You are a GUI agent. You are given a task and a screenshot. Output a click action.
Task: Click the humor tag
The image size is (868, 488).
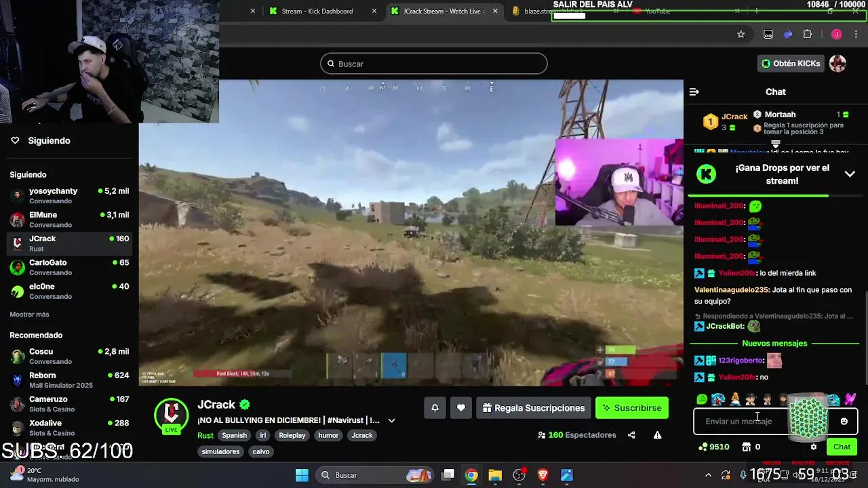pyautogui.click(x=328, y=435)
